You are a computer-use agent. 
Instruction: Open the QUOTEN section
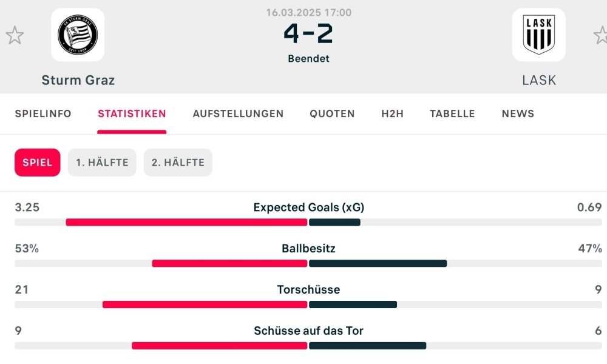(332, 113)
